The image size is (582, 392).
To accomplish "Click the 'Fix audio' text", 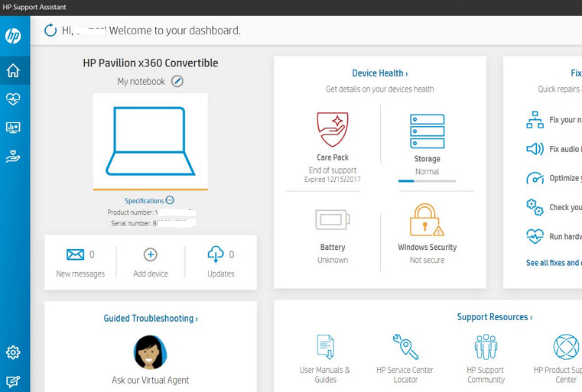I will tap(564, 149).
